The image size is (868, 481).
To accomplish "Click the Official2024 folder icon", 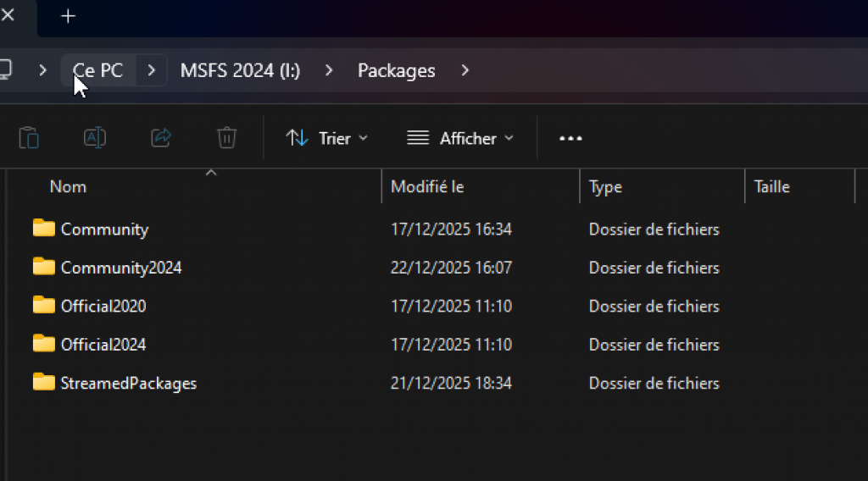I will (44, 344).
